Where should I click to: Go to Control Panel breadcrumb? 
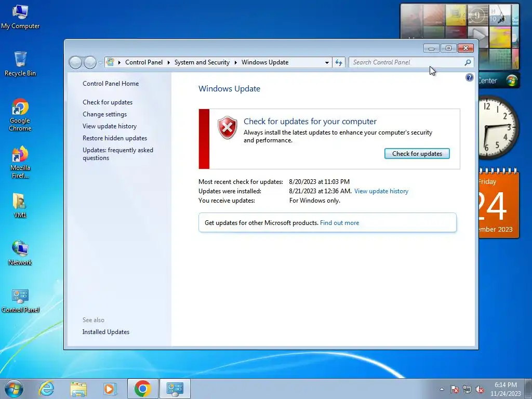[x=144, y=62]
